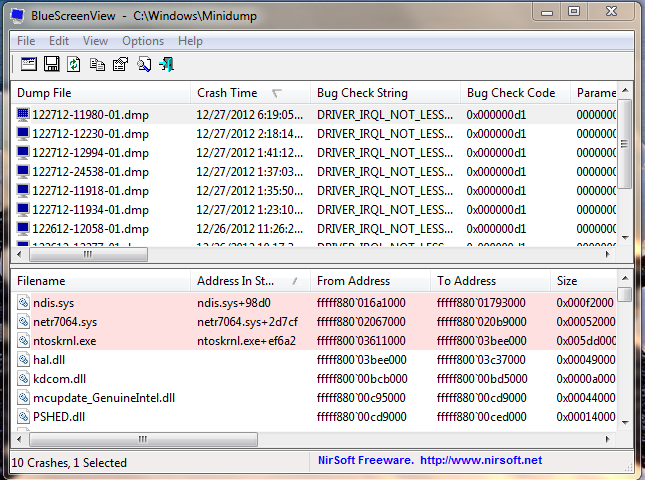Click lower pane vertical scrollbar down arrow
645x480 pixels.
coord(625,423)
